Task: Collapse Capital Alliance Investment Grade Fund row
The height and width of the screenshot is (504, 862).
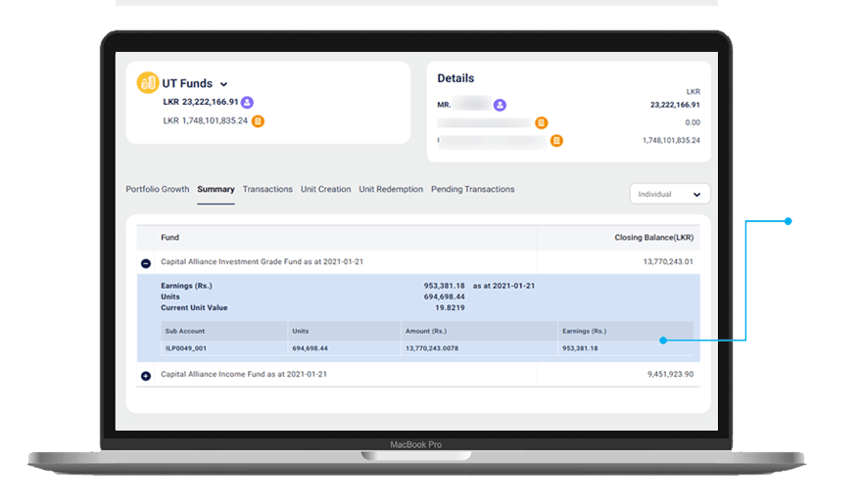Action: (146, 263)
